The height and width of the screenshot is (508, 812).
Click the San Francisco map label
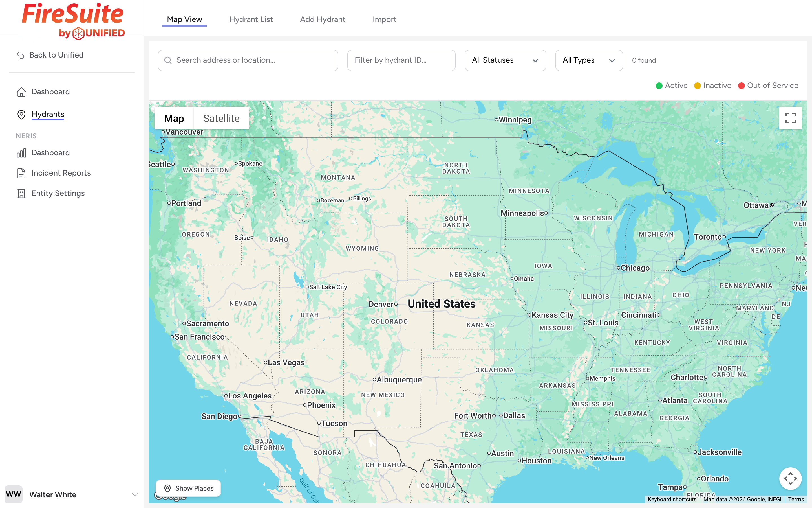click(199, 337)
